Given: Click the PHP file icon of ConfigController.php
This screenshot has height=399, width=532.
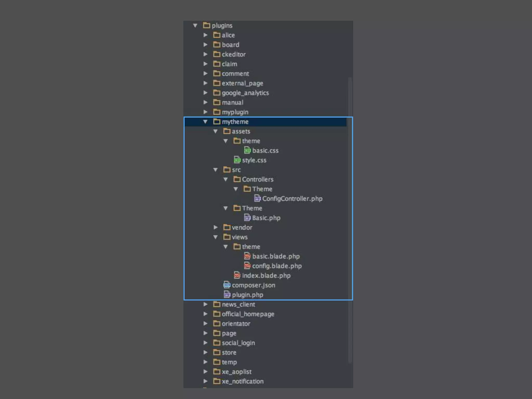Looking at the screenshot, I should [257, 198].
